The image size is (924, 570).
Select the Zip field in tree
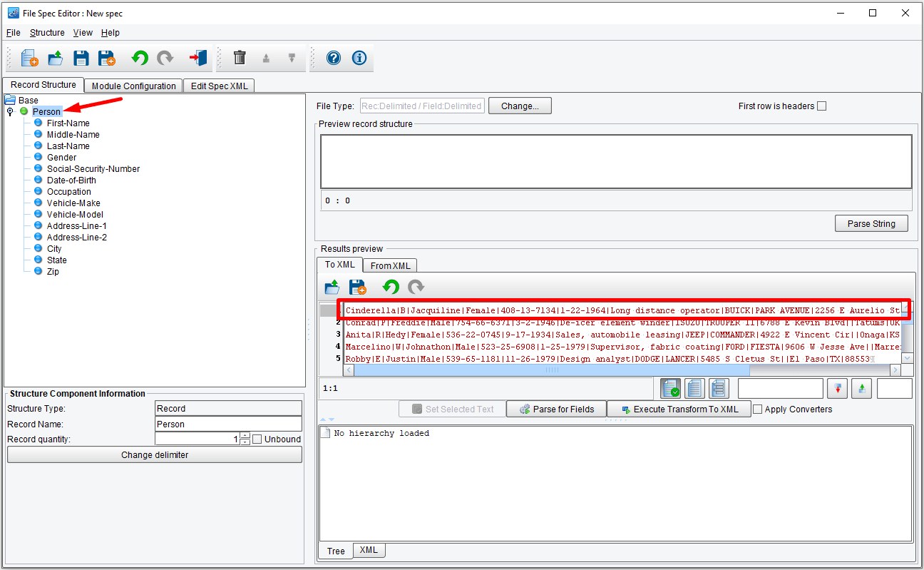click(x=53, y=272)
